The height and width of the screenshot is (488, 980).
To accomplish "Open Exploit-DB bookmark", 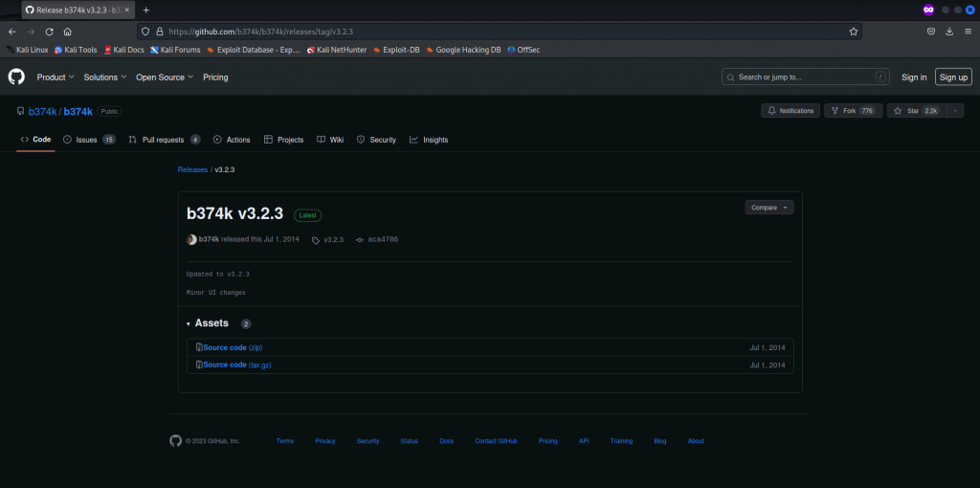I will (x=396, y=50).
